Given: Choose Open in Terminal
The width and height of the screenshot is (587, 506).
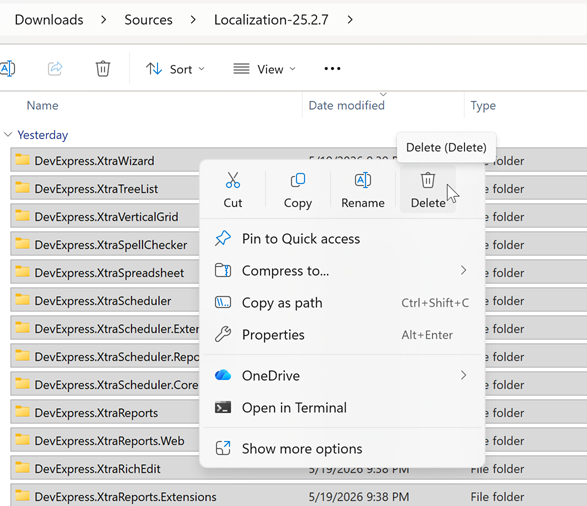Looking at the screenshot, I should click(342, 407).
